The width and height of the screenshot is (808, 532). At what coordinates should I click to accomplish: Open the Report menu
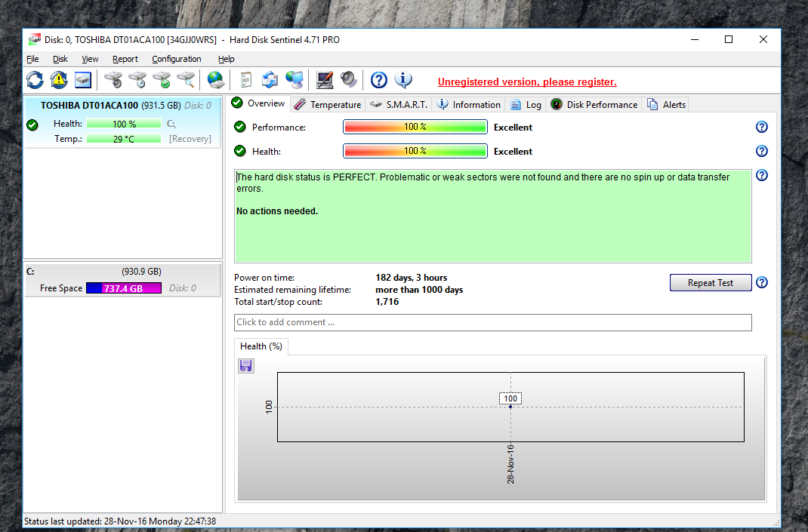125,59
